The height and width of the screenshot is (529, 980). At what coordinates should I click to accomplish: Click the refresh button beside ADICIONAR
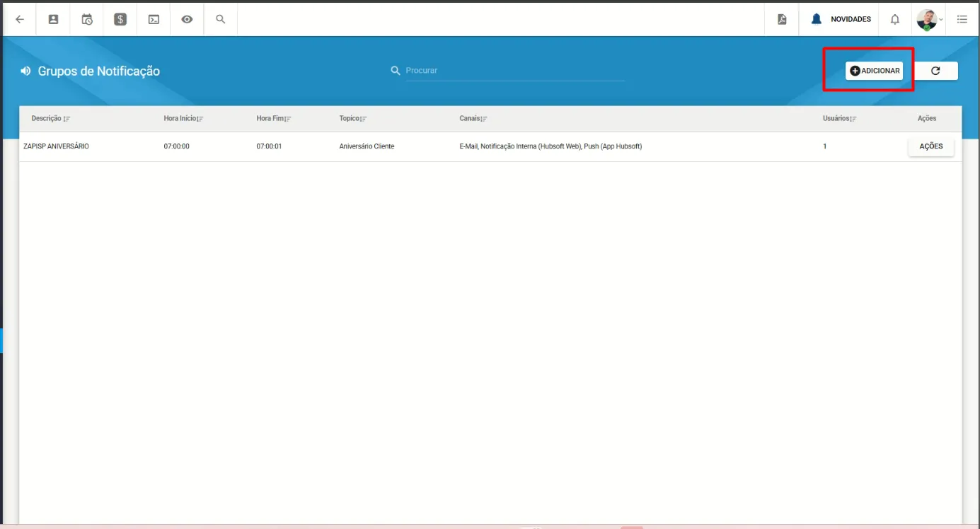point(935,71)
